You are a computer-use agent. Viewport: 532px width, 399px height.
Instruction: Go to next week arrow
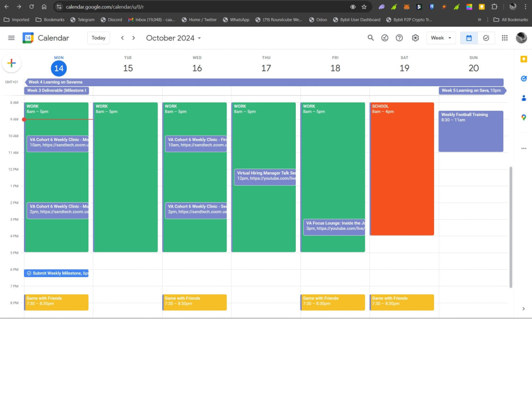[134, 38]
